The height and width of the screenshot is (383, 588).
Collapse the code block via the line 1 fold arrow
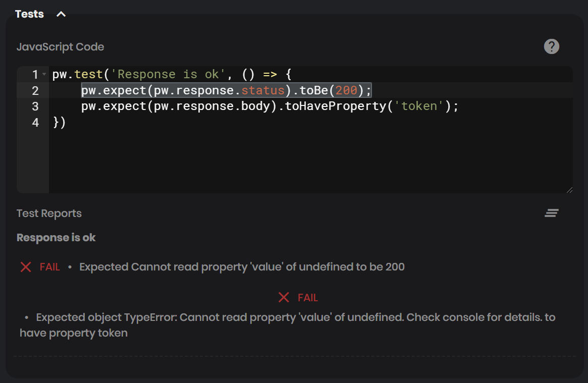[43, 74]
